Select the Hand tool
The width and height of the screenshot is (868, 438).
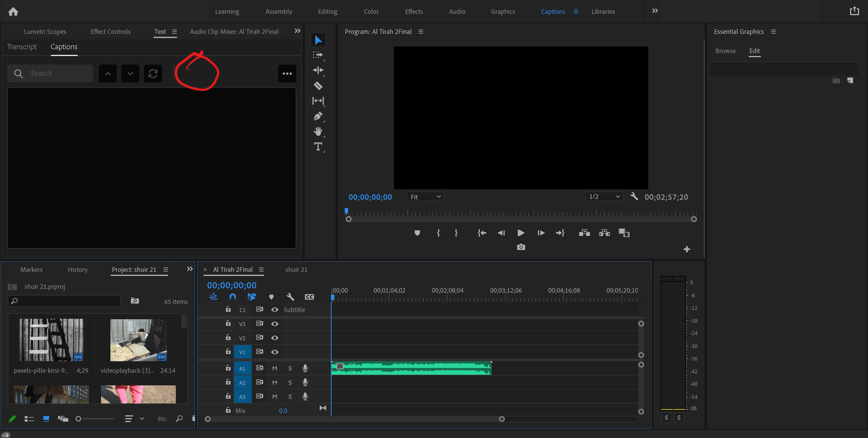[318, 132]
